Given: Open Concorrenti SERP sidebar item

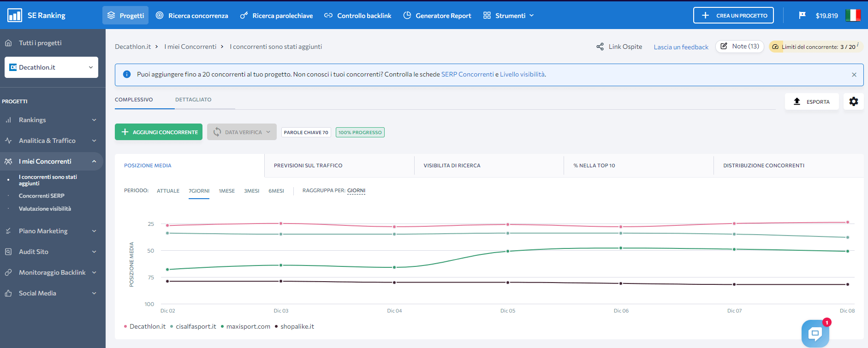Looking at the screenshot, I should (42, 196).
